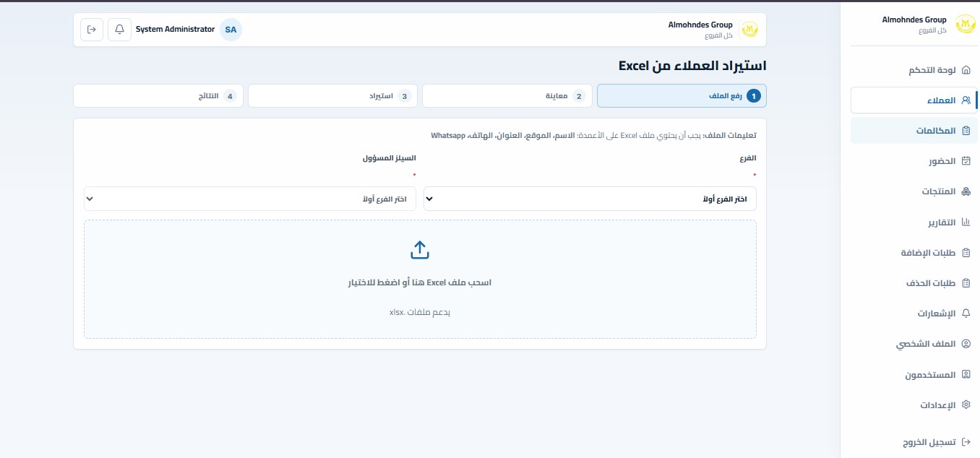Click the notifications bell icon in sidebar
980x458 pixels.
[966, 314]
